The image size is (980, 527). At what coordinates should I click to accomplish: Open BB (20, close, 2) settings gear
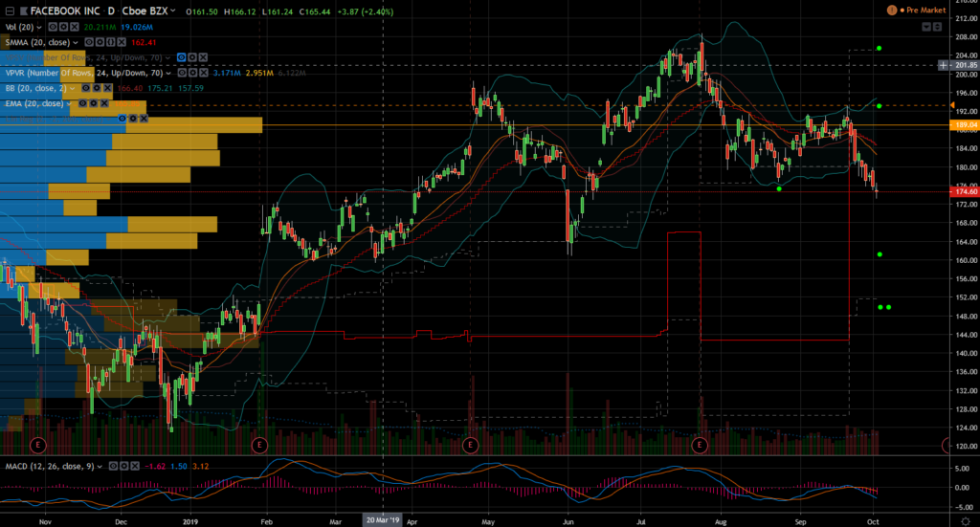(x=97, y=88)
